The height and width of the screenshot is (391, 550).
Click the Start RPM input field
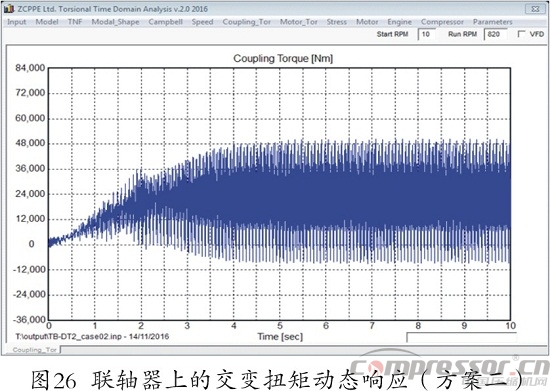[x=427, y=34]
